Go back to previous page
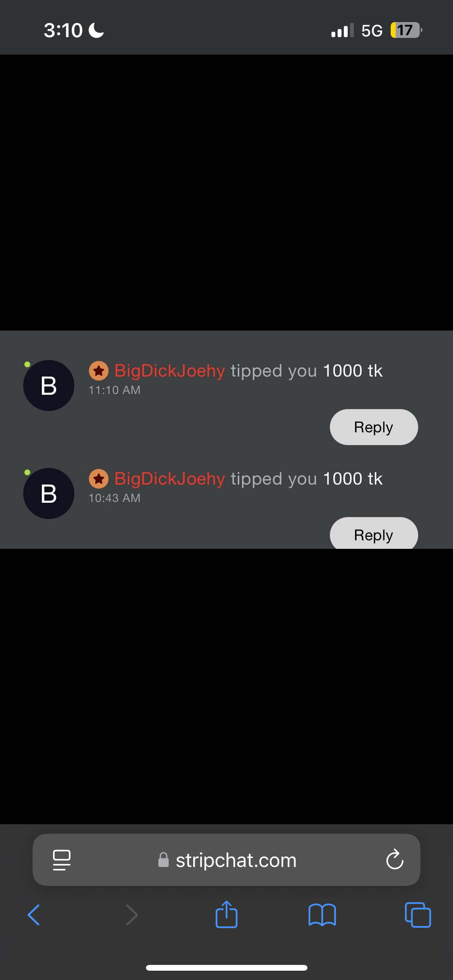Screen dimensions: 453x980 click(x=34, y=915)
